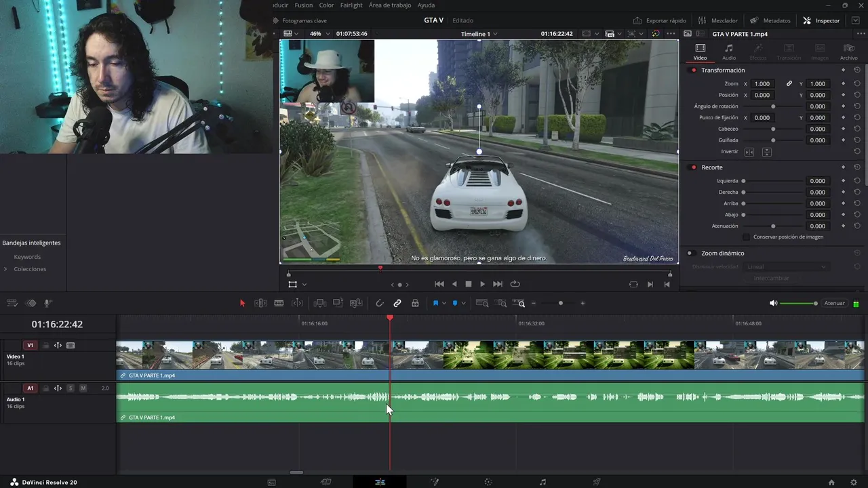Viewport: 868px width, 488px height.
Task: Open the Fotogramas clave panel
Action: pos(299,20)
